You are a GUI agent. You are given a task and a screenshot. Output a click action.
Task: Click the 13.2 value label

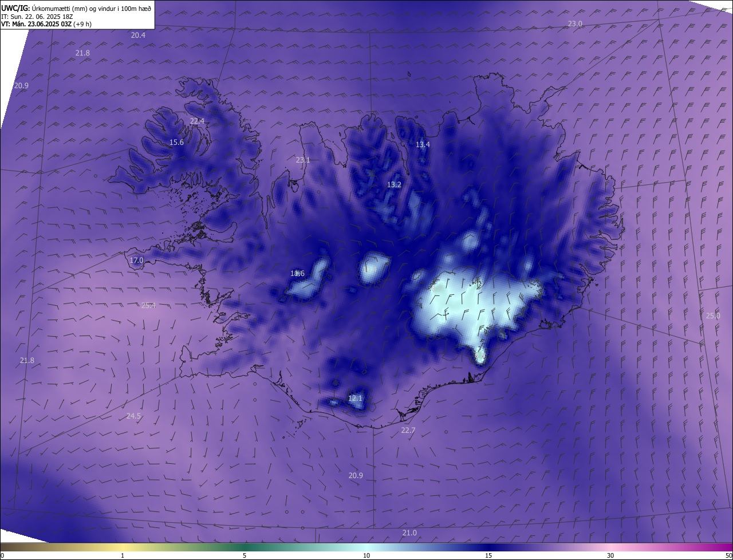pyautogui.click(x=394, y=185)
